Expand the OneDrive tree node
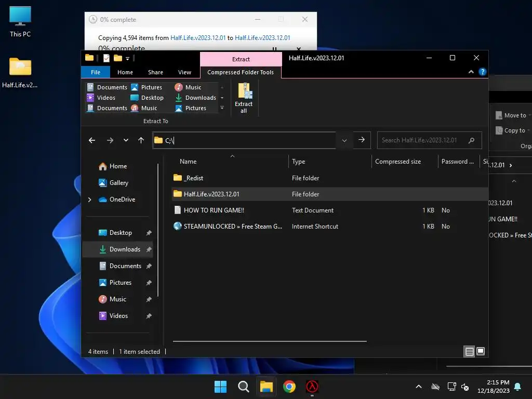Image resolution: width=532 pixels, height=399 pixels. 89,199
